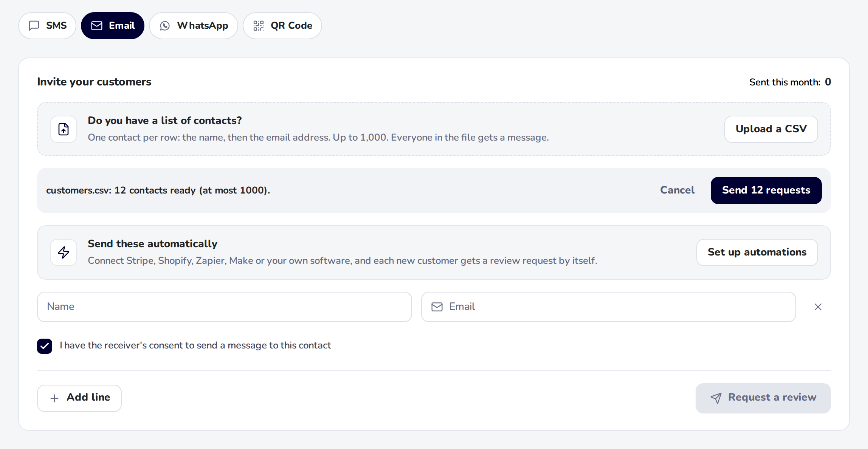868x449 pixels.
Task: Click the file upload icon beside contacts question
Action: click(x=64, y=129)
